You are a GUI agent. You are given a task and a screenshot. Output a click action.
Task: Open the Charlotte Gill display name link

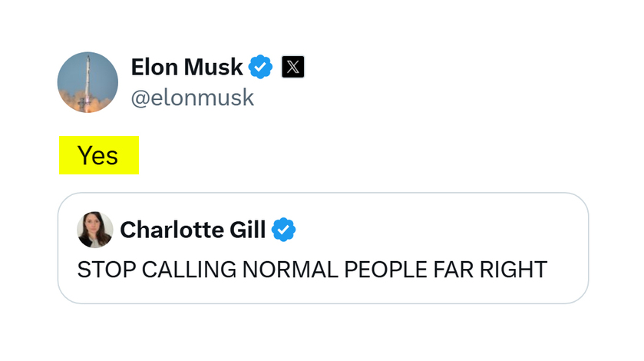193,230
